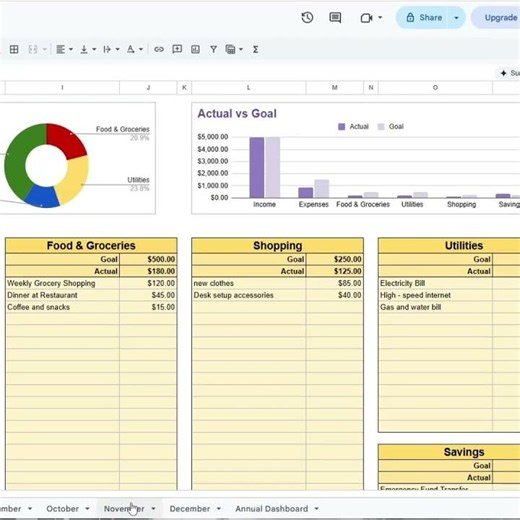Click the merge cells icon
This screenshot has width=520, height=520.
[33, 49]
